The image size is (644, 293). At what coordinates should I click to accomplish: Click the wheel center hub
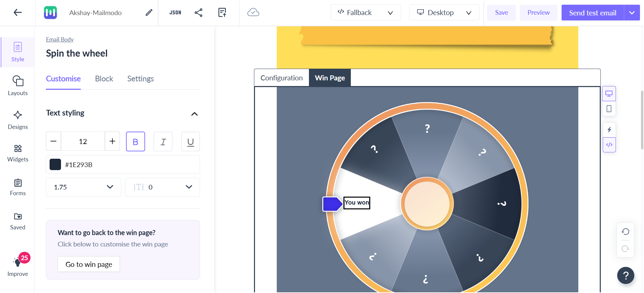[427, 203]
